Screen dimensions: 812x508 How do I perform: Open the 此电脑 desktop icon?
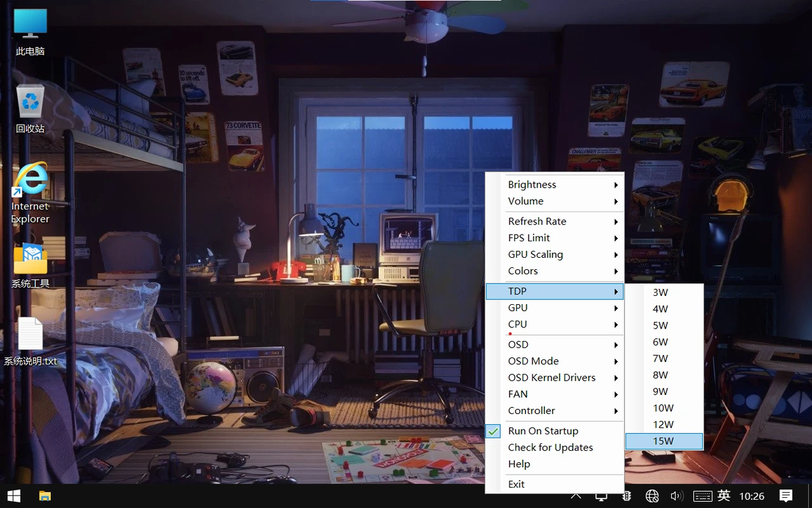[30, 31]
